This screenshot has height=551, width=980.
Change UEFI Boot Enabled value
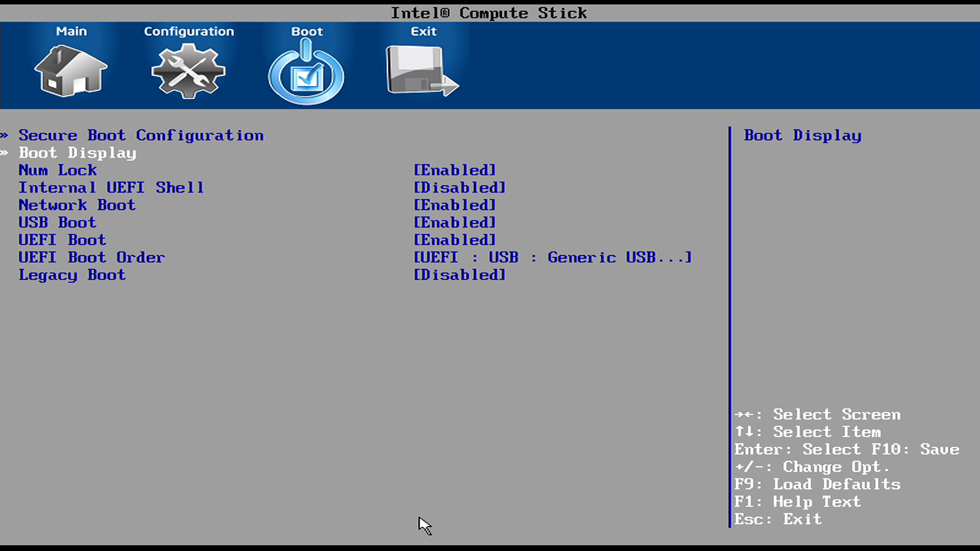[454, 240]
